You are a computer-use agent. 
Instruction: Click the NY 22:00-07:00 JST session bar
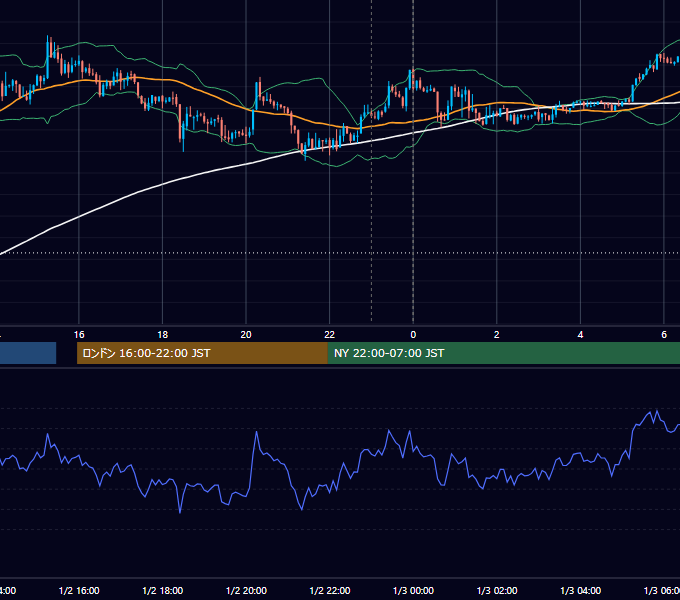coord(503,353)
